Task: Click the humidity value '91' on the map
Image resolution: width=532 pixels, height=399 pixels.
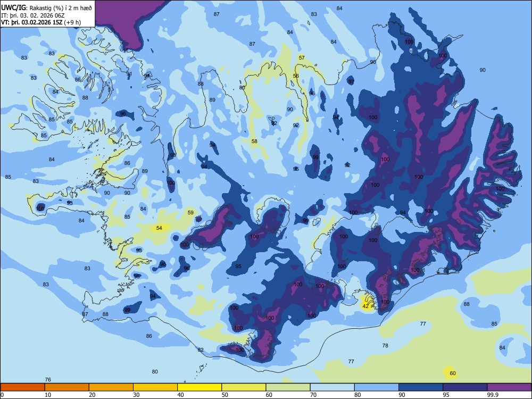Action: click(129, 73)
